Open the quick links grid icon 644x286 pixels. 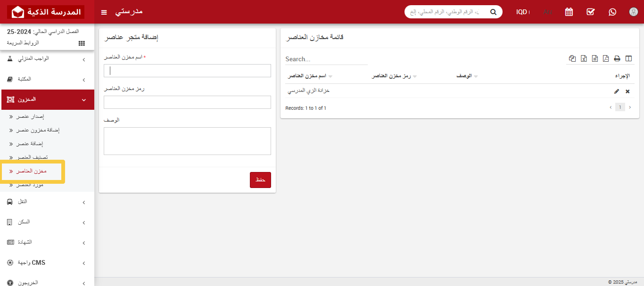coord(81,43)
